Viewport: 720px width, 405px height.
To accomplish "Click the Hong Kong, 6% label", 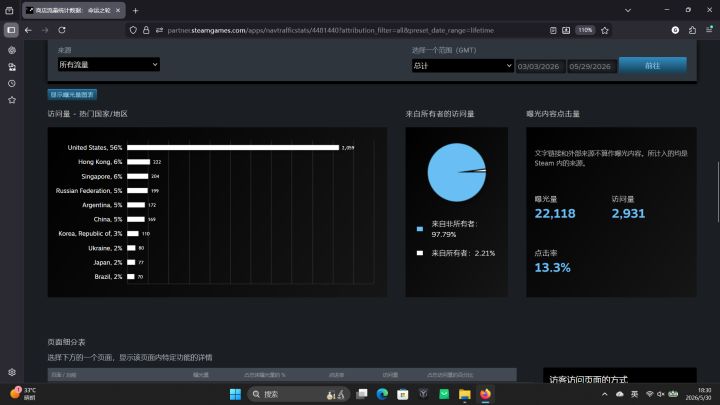I will (100, 162).
